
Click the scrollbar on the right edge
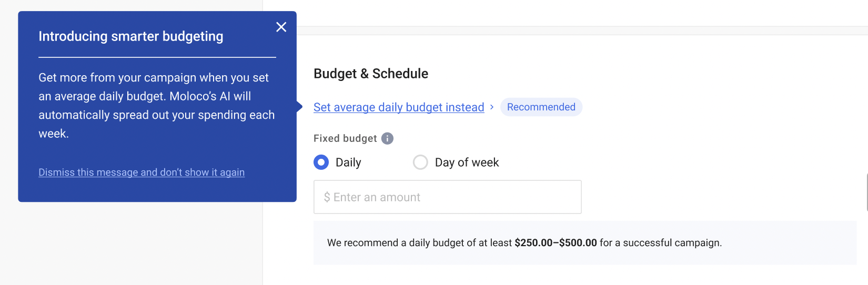click(x=866, y=193)
